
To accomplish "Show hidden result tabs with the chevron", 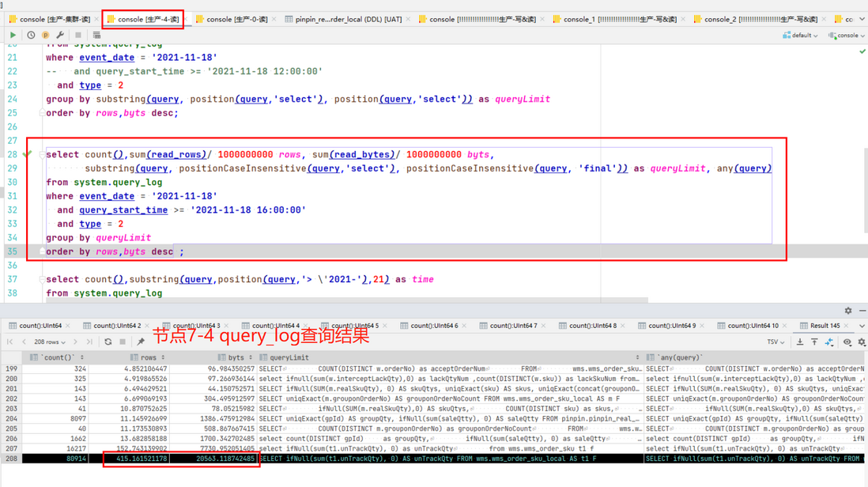I will tap(862, 326).
